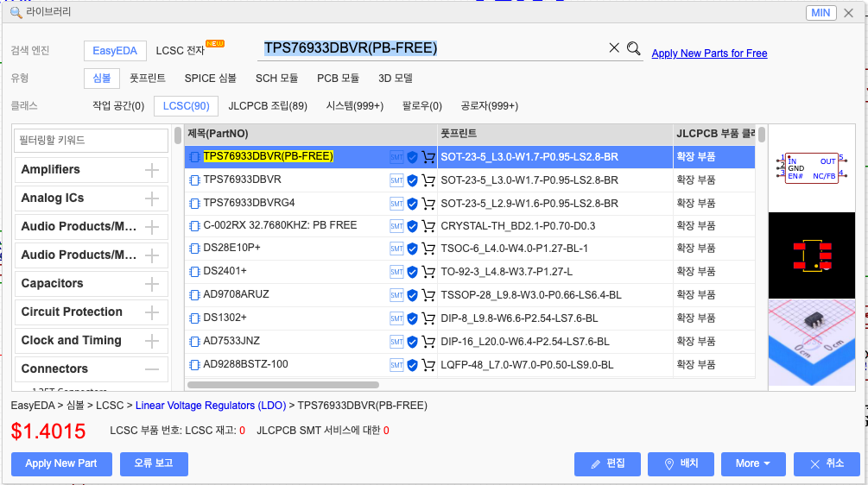Click the symbol icon beside DS1302+
This screenshot has height=485, width=868.
pos(194,318)
